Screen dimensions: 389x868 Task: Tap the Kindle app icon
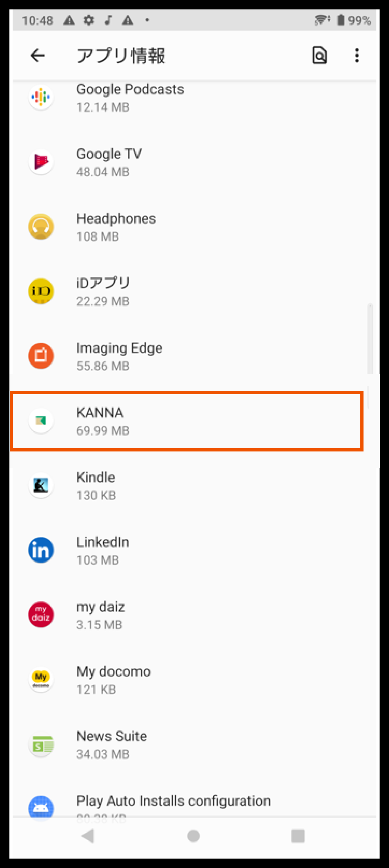[x=41, y=485]
